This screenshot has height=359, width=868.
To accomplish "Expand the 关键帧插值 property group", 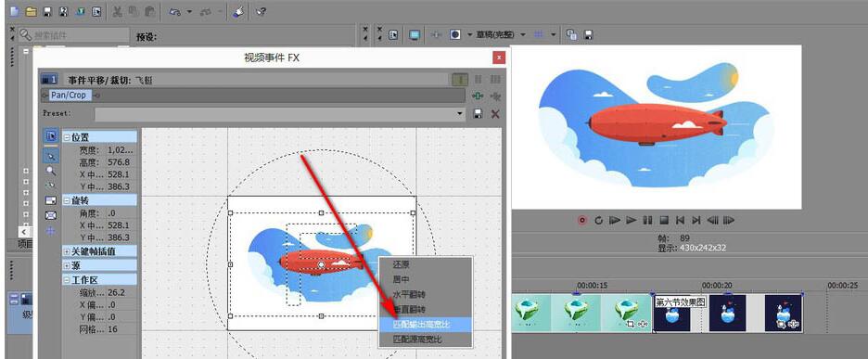I will tap(67, 251).
